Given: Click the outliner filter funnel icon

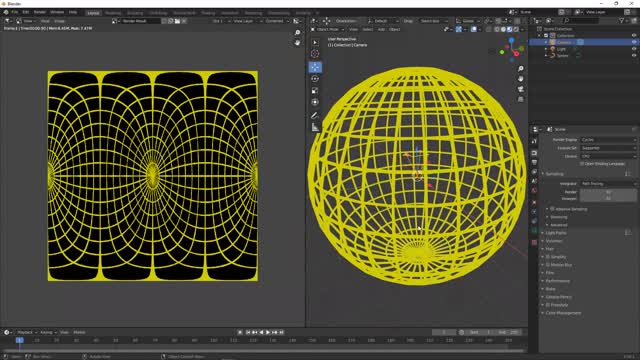Looking at the screenshot, I should [622, 20].
